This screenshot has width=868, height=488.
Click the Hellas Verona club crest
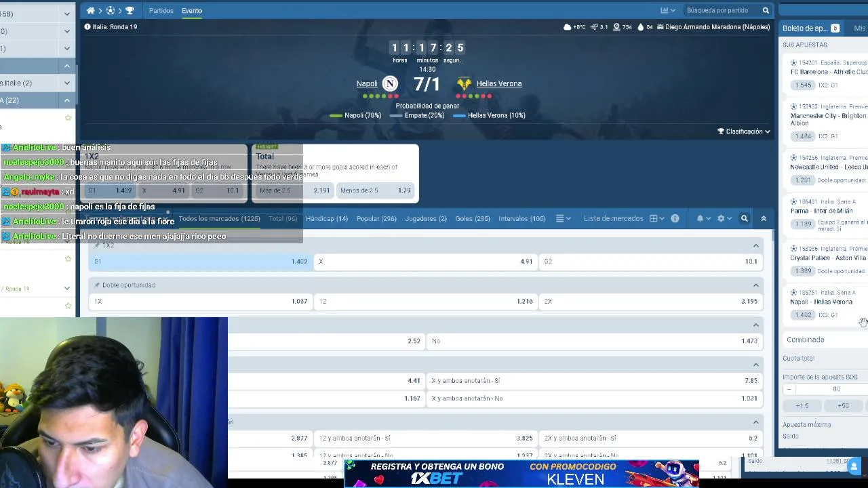pos(464,83)
